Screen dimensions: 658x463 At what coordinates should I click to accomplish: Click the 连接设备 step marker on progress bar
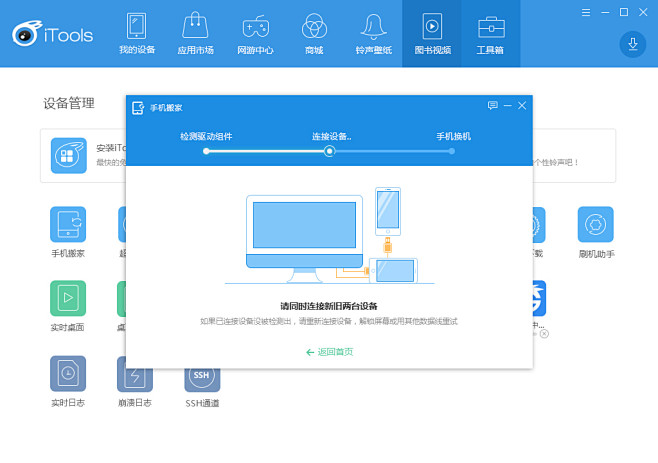pyautogui.click(x=330, y=151)
